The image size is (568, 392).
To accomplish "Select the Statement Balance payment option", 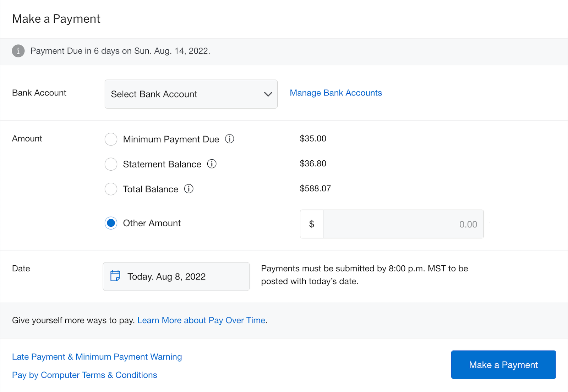I will (x=111, y=164).
